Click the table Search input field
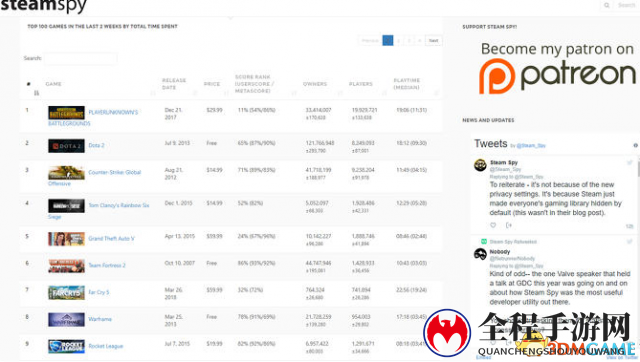 point(80,58)
